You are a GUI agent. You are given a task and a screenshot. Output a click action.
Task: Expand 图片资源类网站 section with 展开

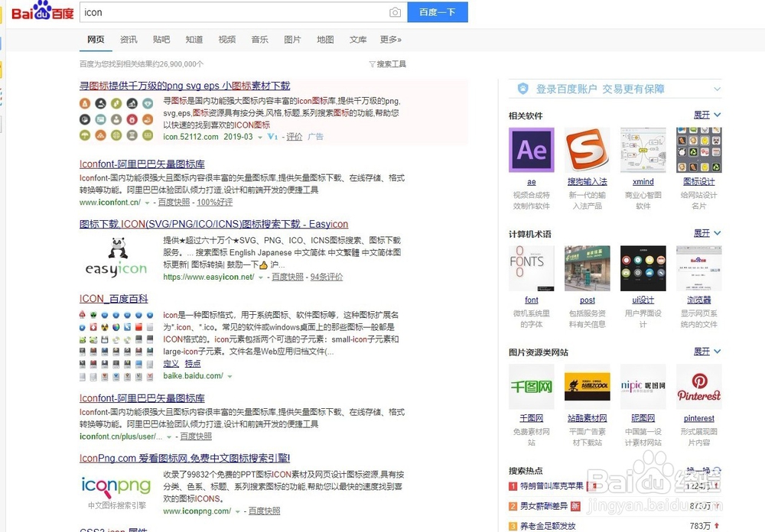707,352
